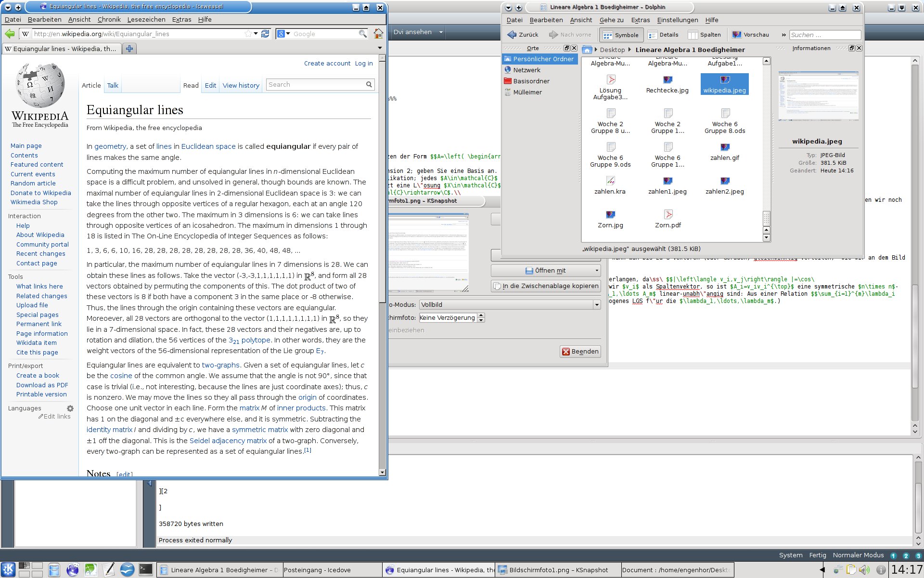Open the Seidel adjacency matrix link
The width and height of the screenshot is (924, 578).
pyautogui.click(x=228, y=441)
